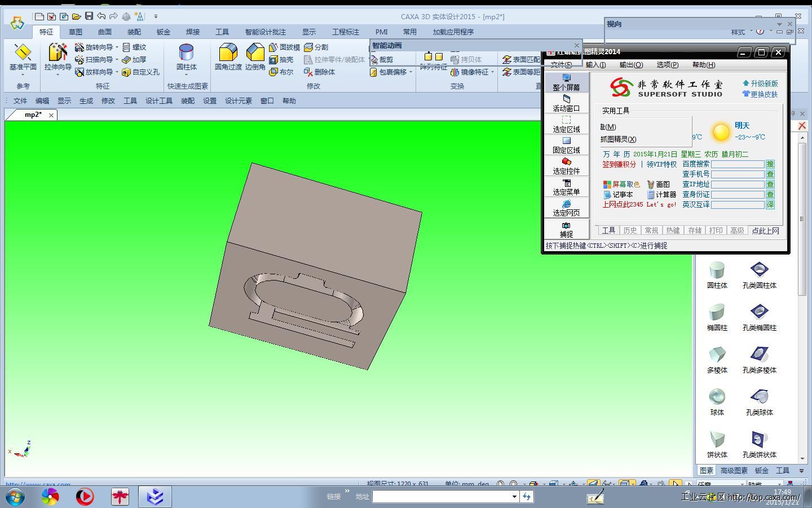Open the 基准平面 dropdown arrow
This screenshot has height=508, width=812.
point(23,75)
